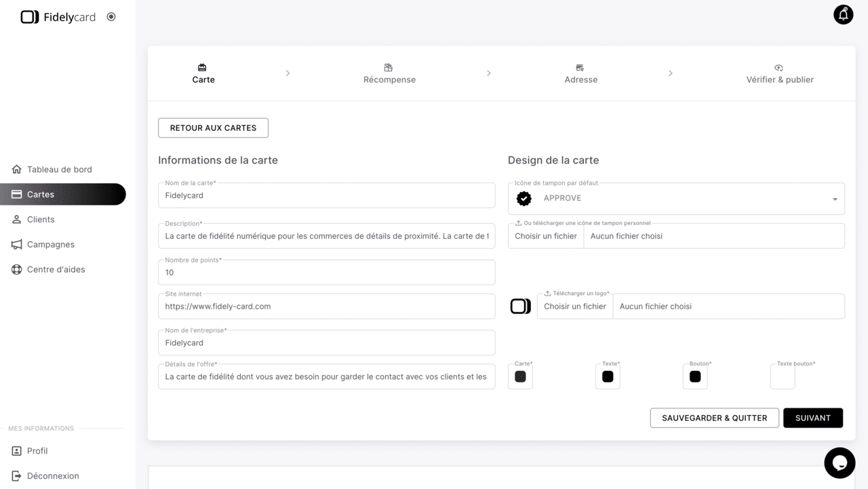
Task: Click the Fidelycard logo icon
Action: point(30,17)
